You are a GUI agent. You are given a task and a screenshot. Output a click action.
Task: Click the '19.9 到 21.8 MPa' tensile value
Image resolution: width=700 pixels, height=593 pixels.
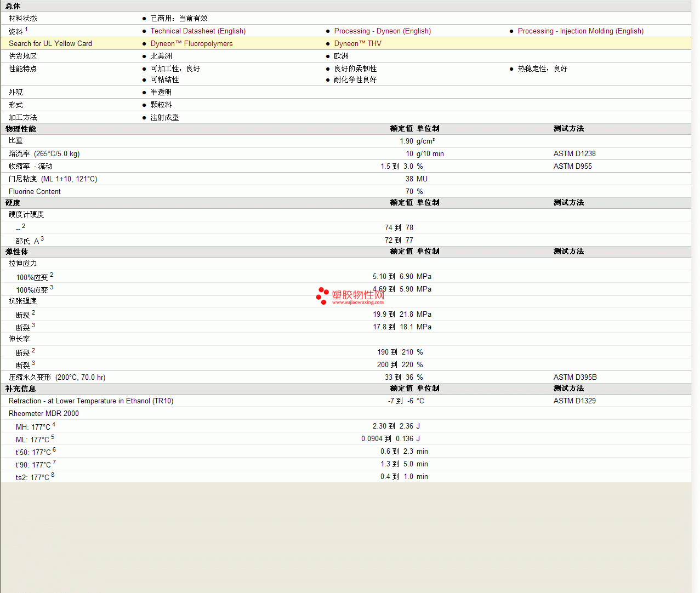point(402,315)
